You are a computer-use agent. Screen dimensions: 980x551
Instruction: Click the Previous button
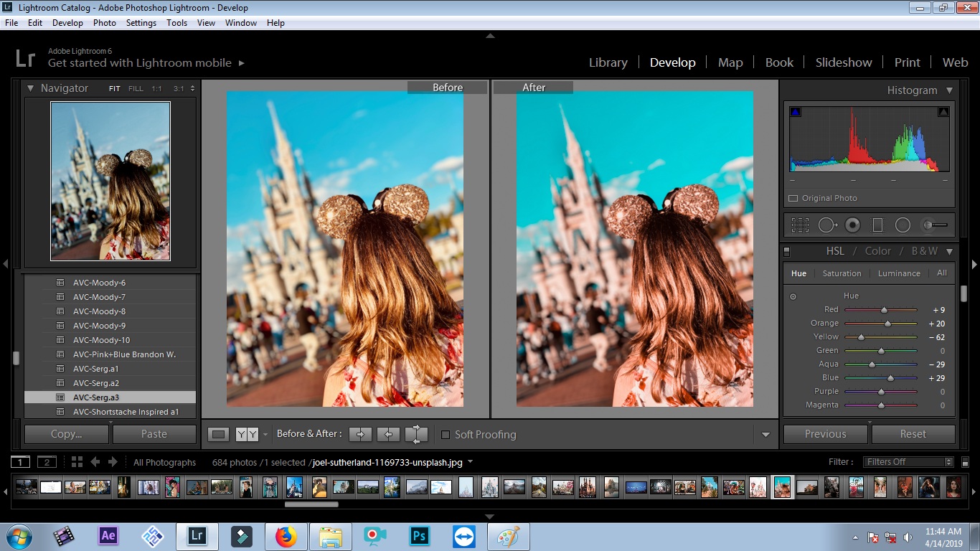point(826,434)
